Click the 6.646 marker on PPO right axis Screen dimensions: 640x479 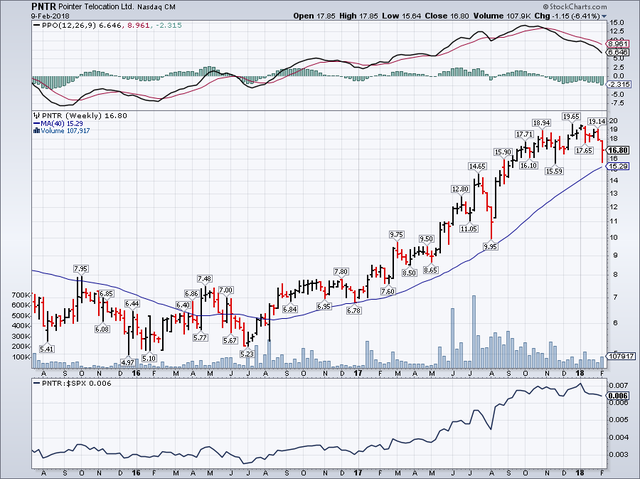click(617, 52)
